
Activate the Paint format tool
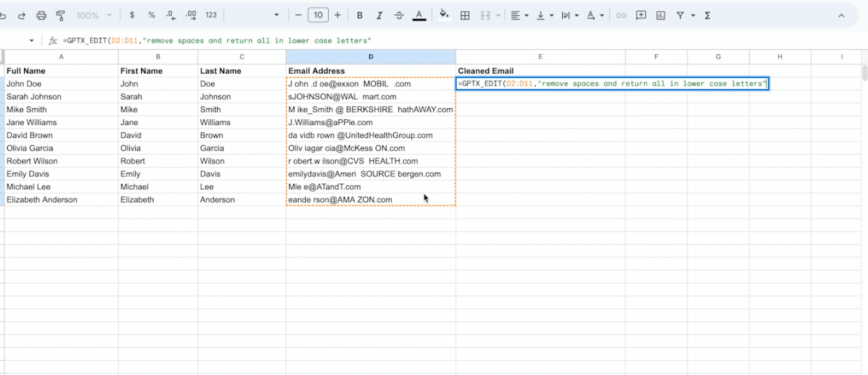coord(60,16)
